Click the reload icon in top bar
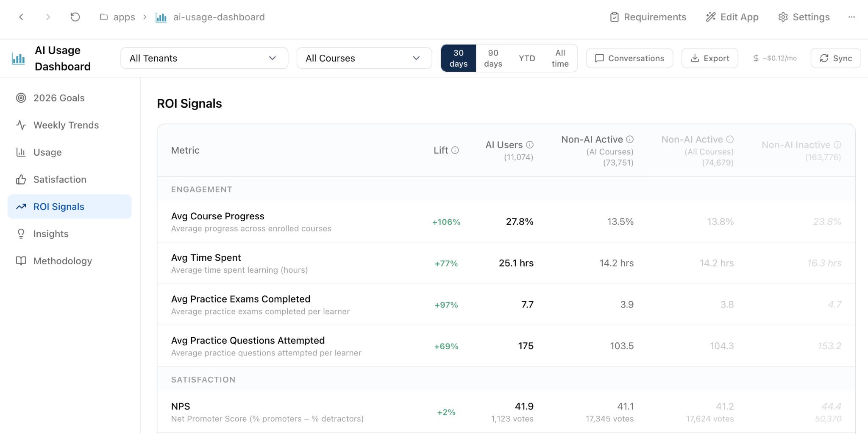Screen dimensions: 868x434 pos(75,17)
